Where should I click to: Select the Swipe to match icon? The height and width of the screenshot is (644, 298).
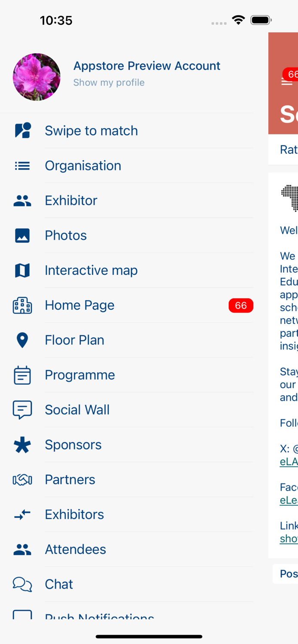pos(22,131)
